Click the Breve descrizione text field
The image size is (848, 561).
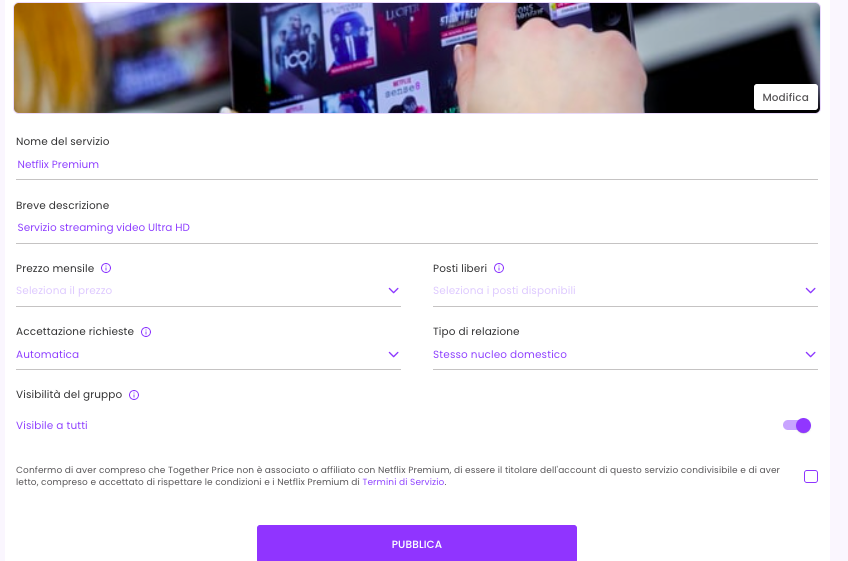(x=417, y=227)
